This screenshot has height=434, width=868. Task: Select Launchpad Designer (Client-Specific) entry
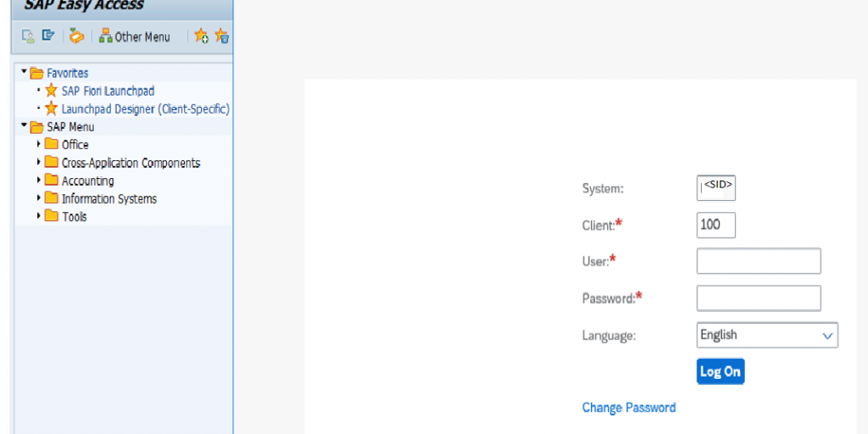pos(146,109)
